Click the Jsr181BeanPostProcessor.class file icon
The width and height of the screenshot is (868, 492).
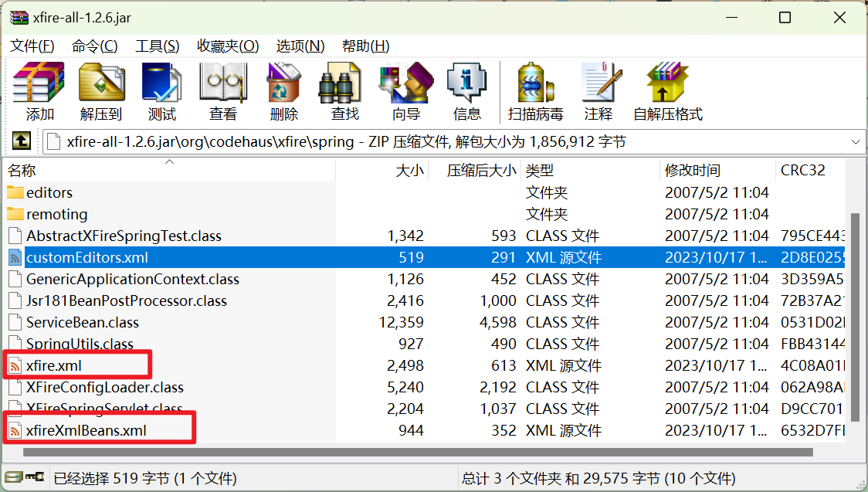pyautogui.click(x=15, y=300)
